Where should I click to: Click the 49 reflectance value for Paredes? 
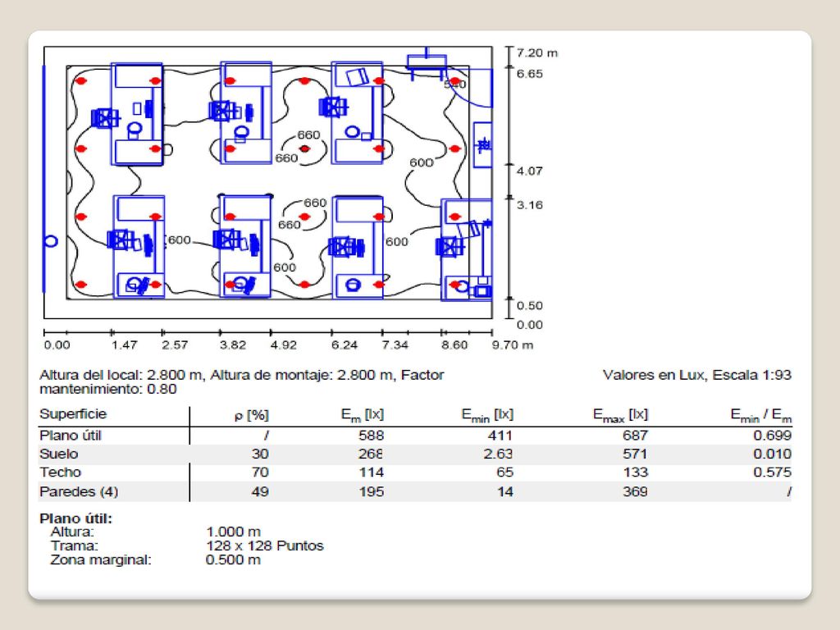click(260, 491)
